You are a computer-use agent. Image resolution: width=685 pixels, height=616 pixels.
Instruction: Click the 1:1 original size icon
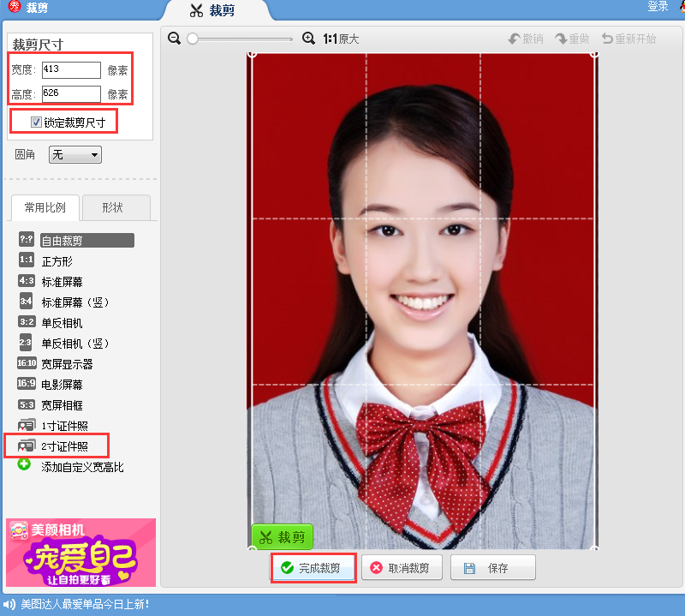click(x=331, y=39)
